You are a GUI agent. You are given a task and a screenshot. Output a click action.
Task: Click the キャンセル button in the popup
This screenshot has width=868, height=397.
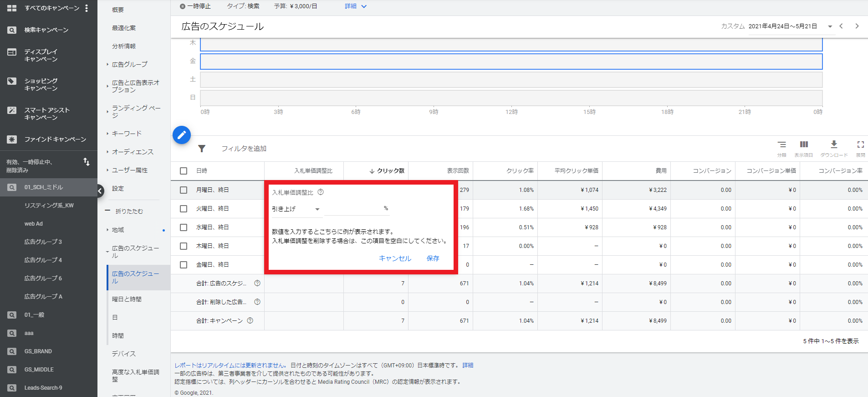point(395,258)
